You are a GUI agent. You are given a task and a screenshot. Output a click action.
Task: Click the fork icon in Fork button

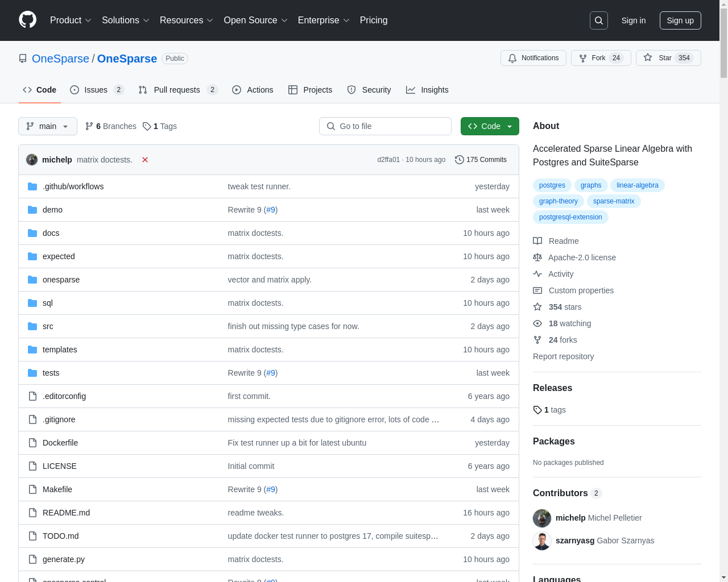pos(583,58)
